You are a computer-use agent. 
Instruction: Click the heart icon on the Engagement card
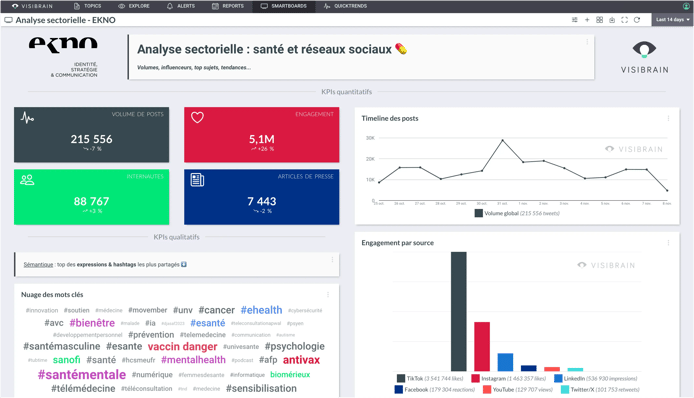tap(197, 117)
